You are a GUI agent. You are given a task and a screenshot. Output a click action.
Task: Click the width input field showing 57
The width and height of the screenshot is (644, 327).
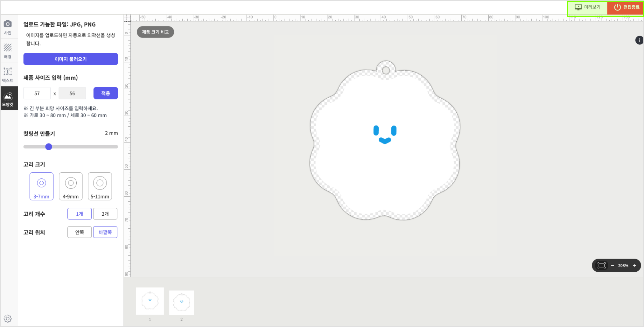(37, 93)
